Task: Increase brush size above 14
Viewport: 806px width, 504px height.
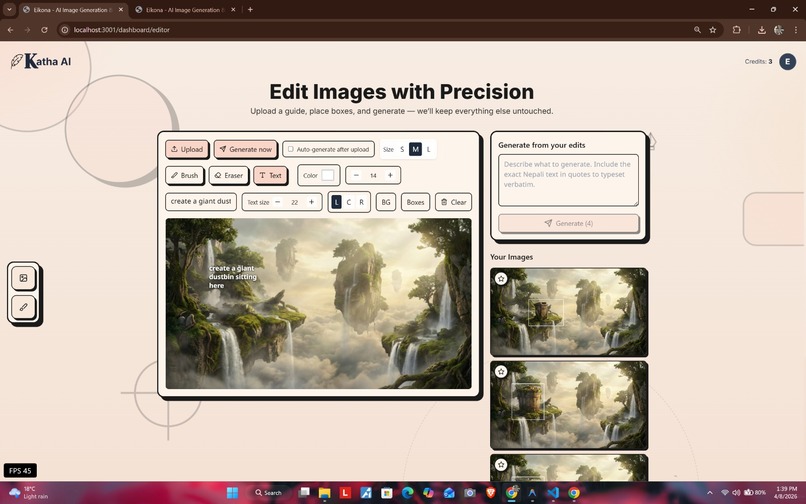Action: point(390,175)
